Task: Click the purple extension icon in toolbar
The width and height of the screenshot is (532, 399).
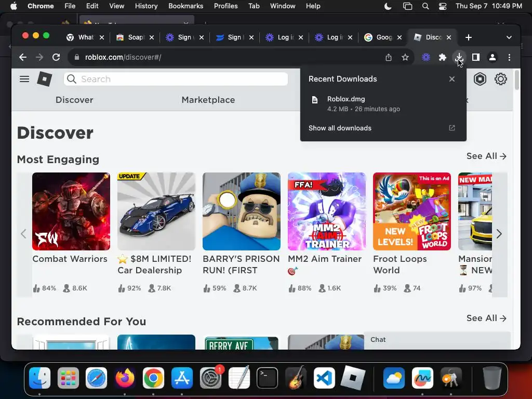Action: (426, 57)
